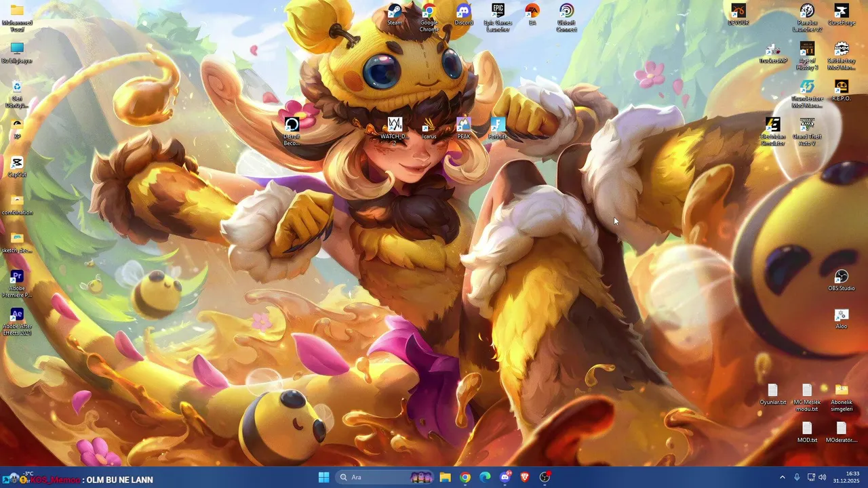
Task: Select Paradox Launcher v2 icon
Action: coord(807,18)
